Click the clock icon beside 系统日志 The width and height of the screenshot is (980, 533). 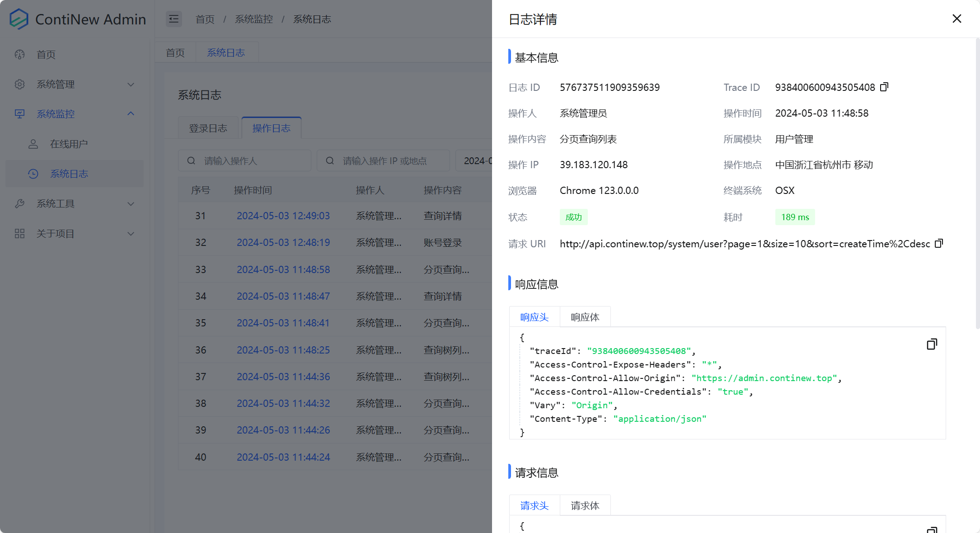point(33,174)
